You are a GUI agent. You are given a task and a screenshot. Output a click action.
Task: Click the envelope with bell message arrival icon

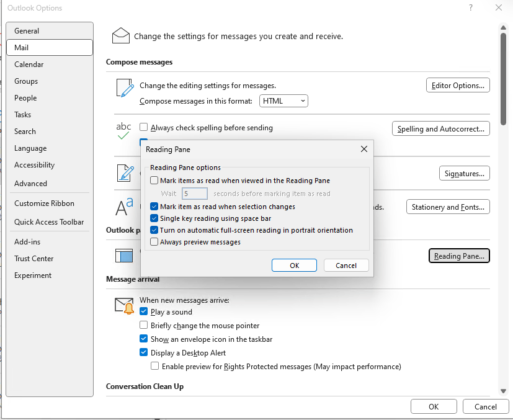coord(124,306)
